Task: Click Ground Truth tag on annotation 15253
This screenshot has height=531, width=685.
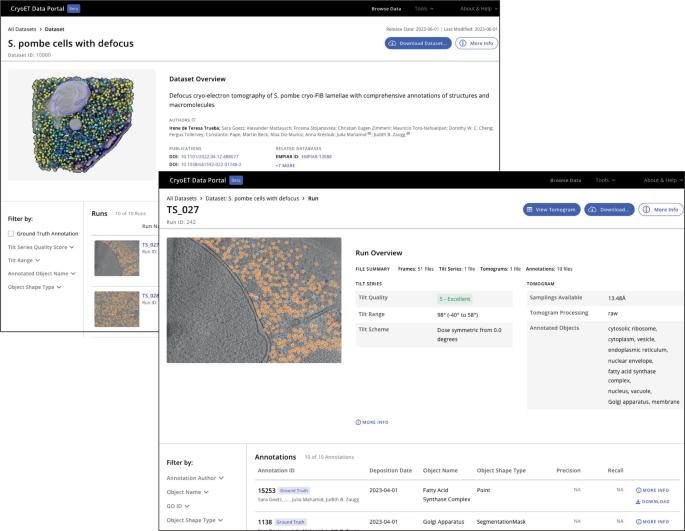Action: (294, 491)
